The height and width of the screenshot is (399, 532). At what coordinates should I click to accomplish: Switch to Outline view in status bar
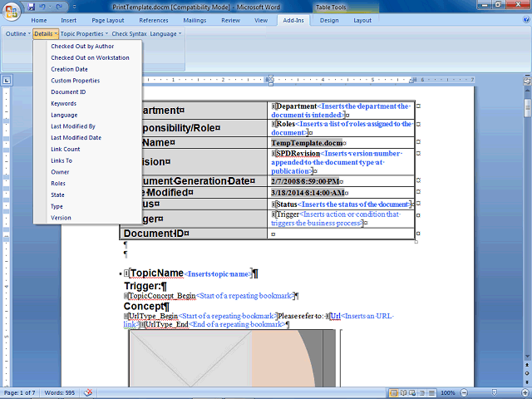(422, 393)
